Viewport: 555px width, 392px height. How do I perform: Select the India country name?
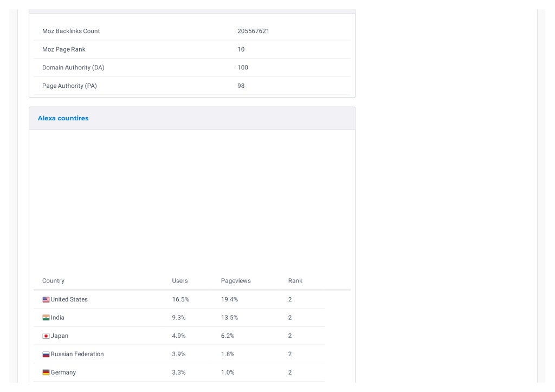tap(57, 318)
